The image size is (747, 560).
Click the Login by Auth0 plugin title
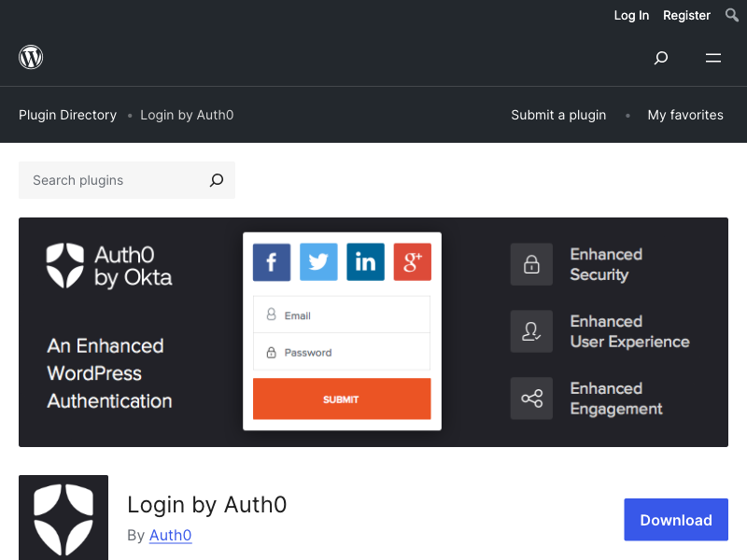click(x=206, y=505)
